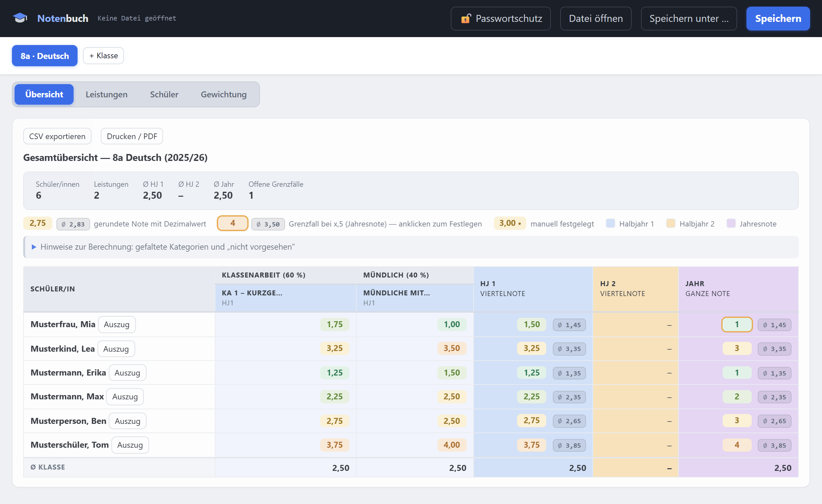This screenshot has height=504, width=822.
Task: Open Auszug for Mustermann, Erika
Action: [127, 373]
